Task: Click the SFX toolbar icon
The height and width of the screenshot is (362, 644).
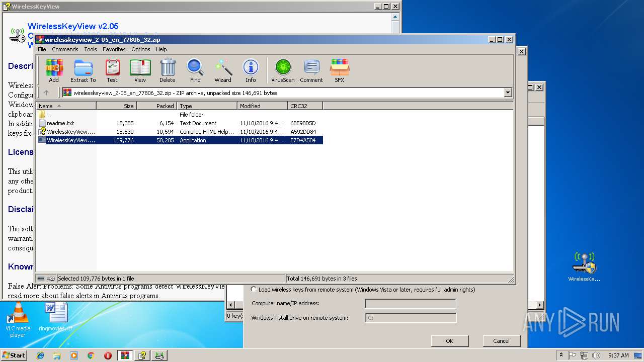Action: (x=340, y=70)
